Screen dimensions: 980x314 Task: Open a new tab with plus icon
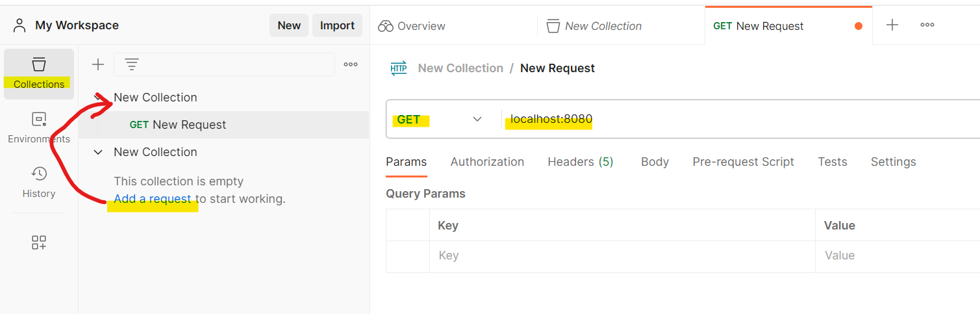(x=892, y=25)
